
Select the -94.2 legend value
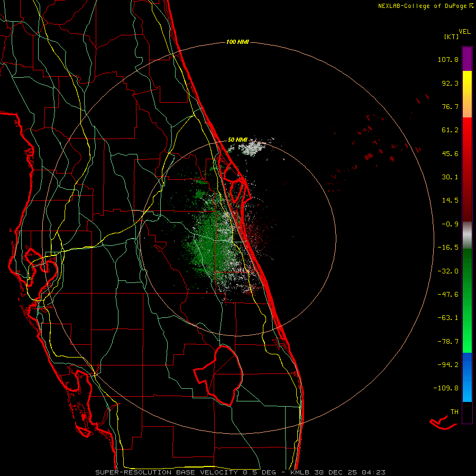point(448,364)
